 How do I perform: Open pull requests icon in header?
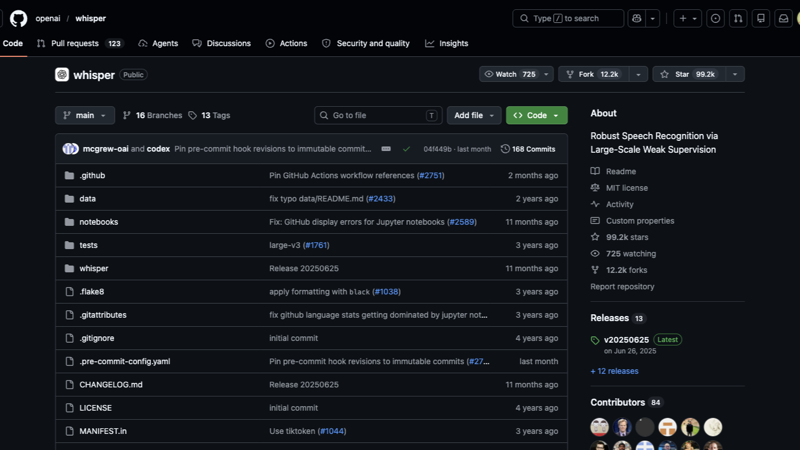tap(738, 18)
